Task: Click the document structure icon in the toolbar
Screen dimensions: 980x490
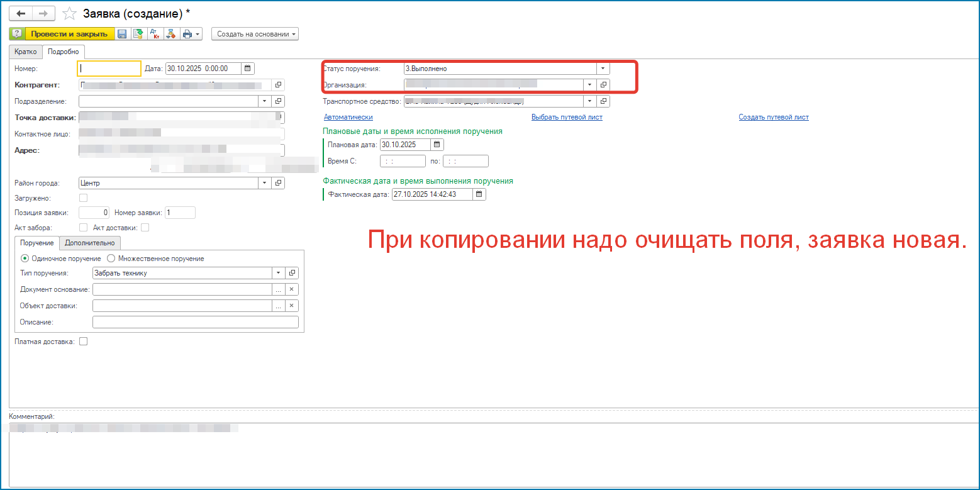Action: point(170,34)
